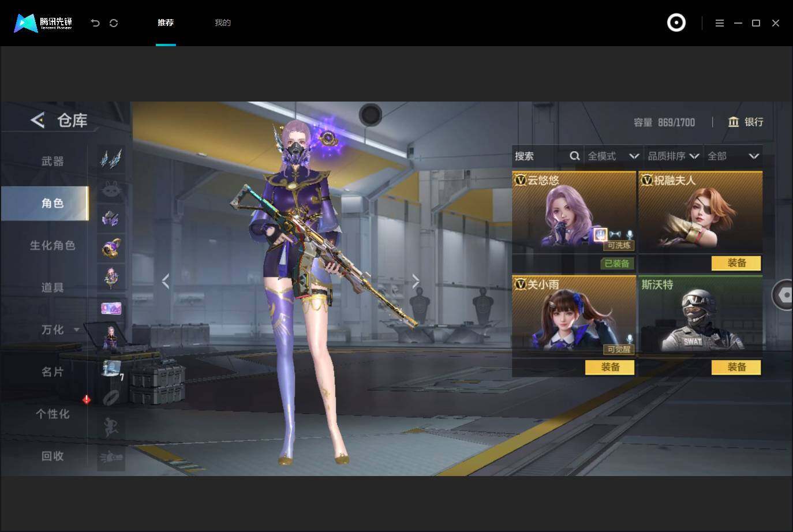Image resolution: width=793 pixels, height=532 pixels.
Task: Click the 搜索 search field
Action: coord(540,156)
